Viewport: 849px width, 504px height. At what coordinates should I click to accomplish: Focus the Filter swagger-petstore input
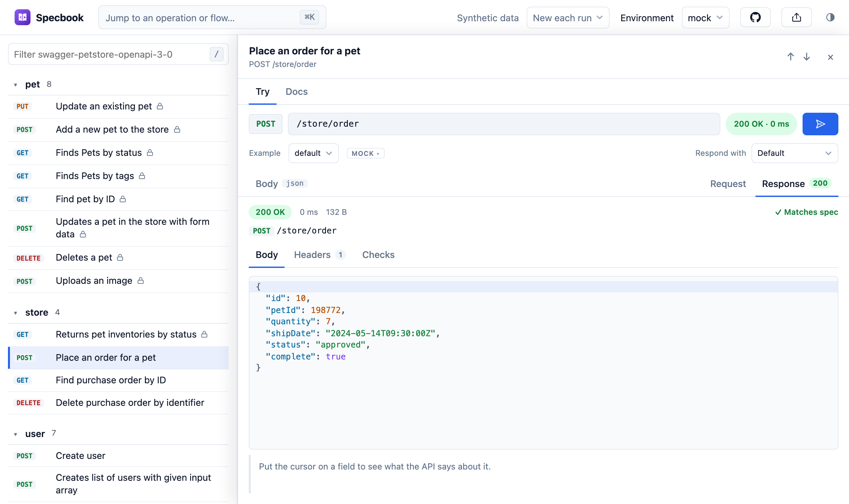[x=118, y=54]
